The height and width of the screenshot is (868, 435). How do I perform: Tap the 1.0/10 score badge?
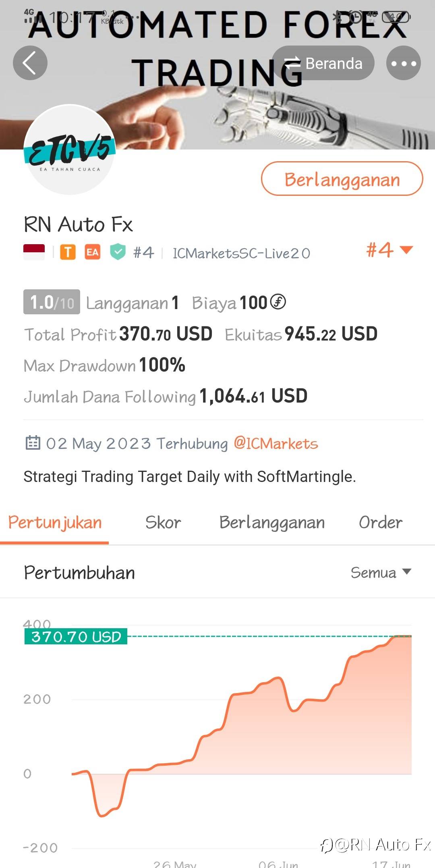[x=52, y=302]
